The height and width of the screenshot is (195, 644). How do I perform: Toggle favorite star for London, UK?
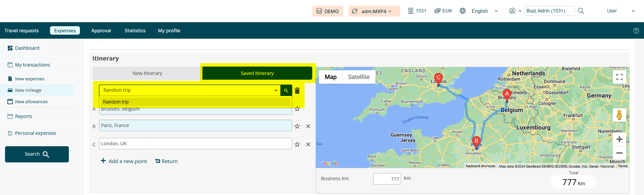297,145
